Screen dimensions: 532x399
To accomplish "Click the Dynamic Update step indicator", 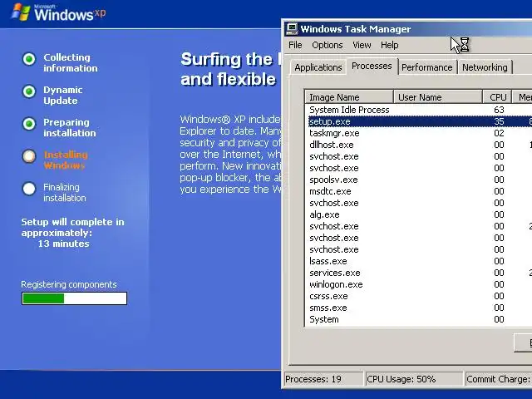I will point(29,91).
